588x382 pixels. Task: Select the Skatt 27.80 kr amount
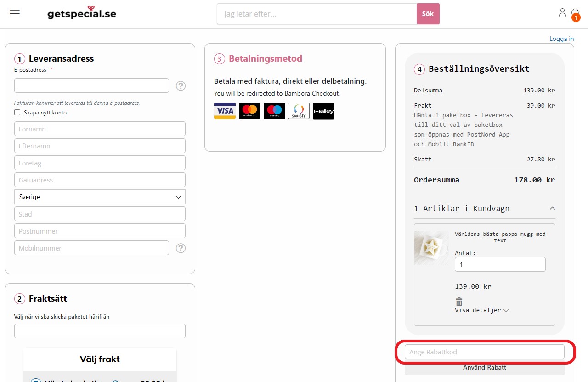pos(541,159)
